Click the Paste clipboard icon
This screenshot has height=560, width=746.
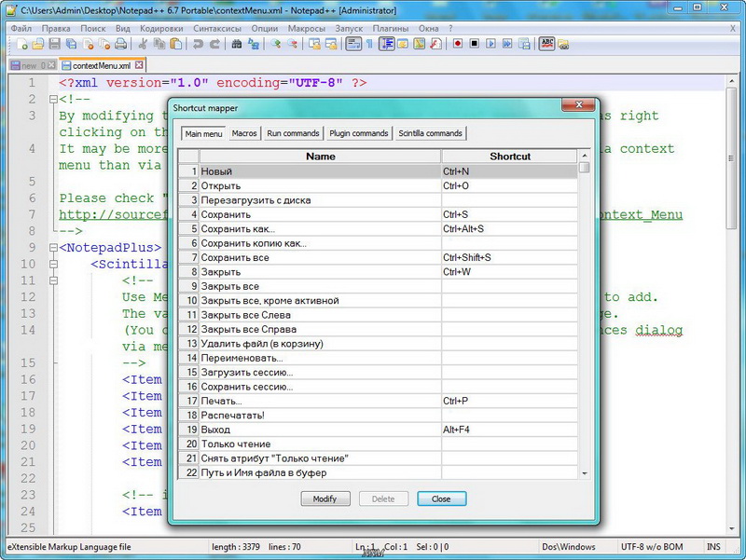click(175, 44)
